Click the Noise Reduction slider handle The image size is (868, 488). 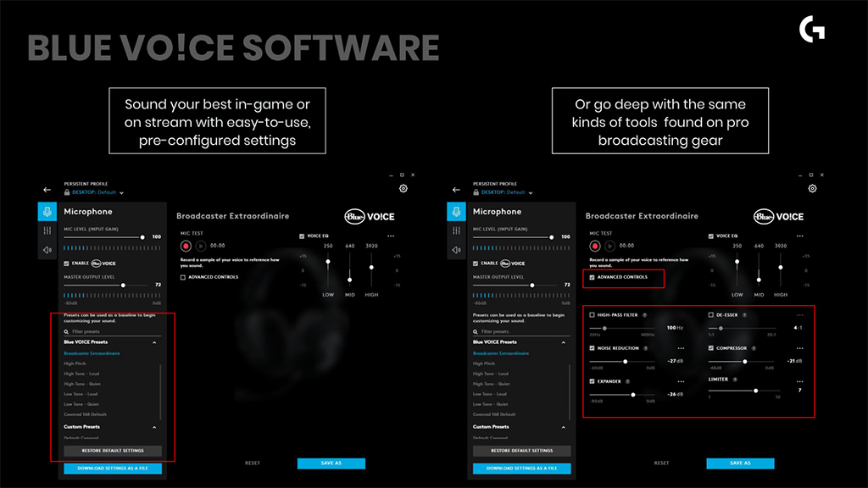pyautogui.click(x=625, y=361)
